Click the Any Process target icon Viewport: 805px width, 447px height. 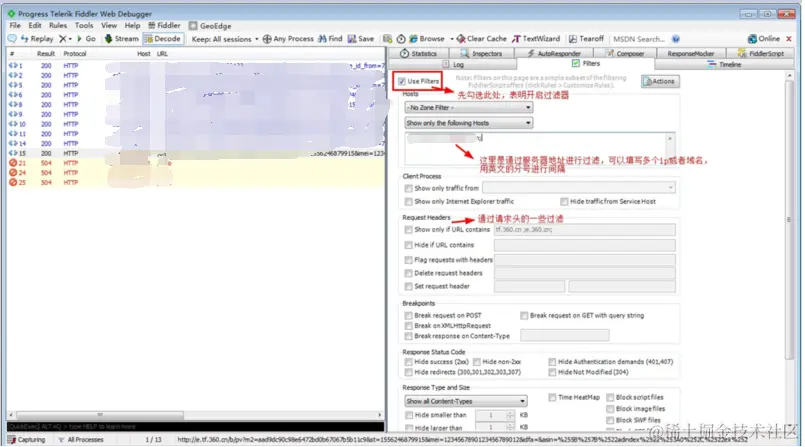(x=288, y=39)
